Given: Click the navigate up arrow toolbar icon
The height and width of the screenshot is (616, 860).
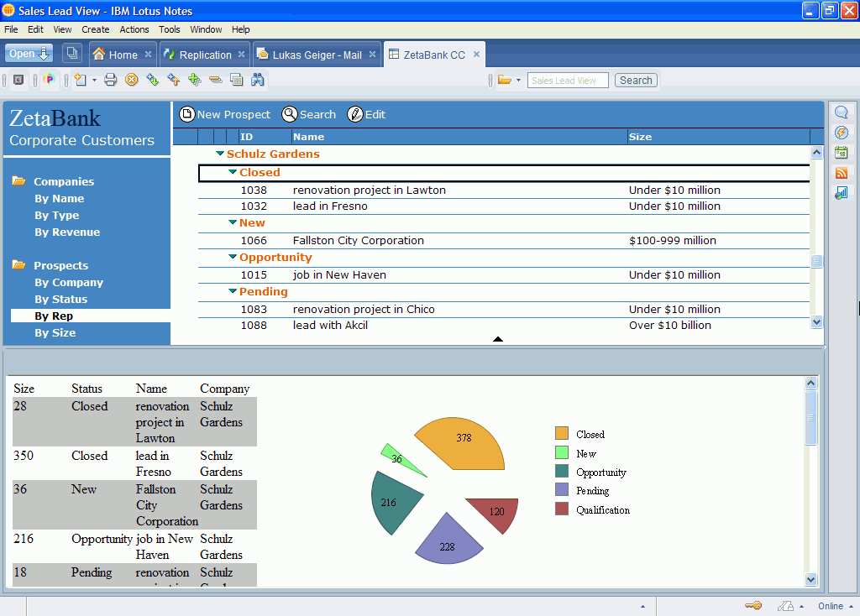Looking at the screenshot, I should click(174, 80).
